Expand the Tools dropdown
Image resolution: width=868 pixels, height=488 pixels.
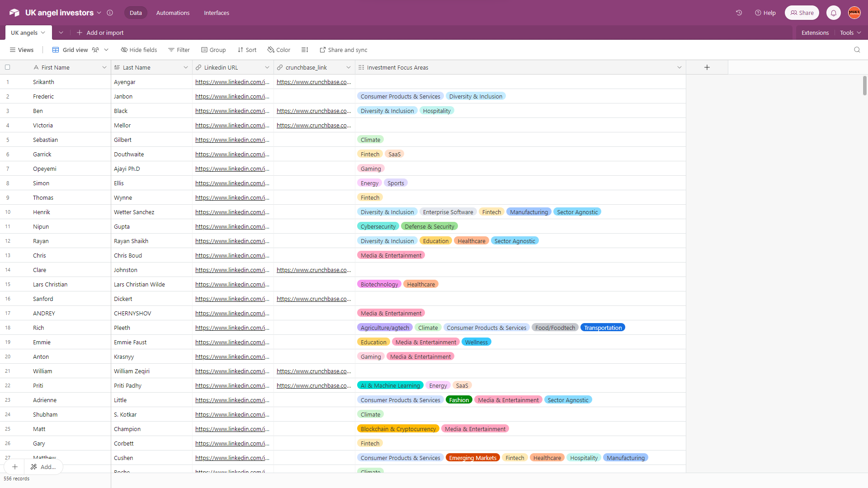pos(850,33)
